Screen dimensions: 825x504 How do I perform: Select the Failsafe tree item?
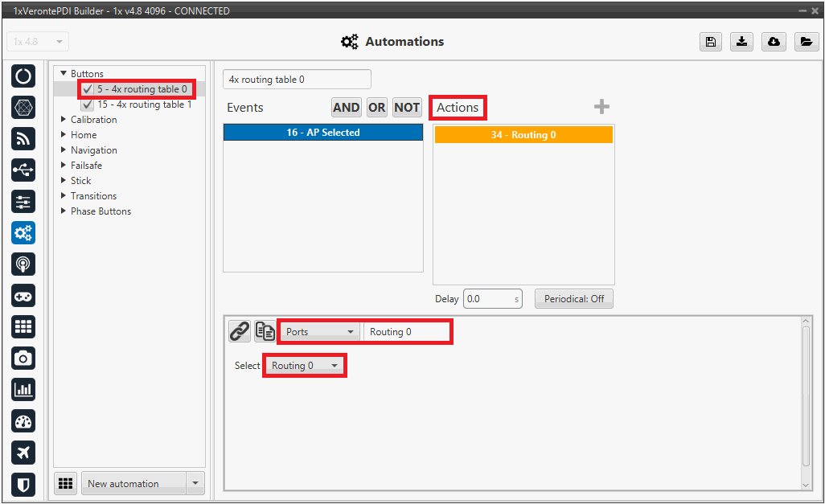86,166
